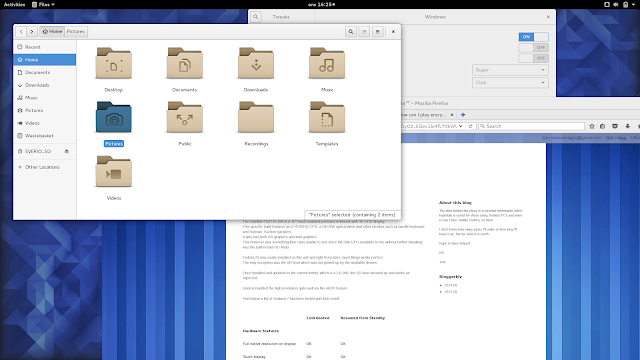Expand the Click dropdown in Tweaks
The image size is (640, 360).
(510, 82)
